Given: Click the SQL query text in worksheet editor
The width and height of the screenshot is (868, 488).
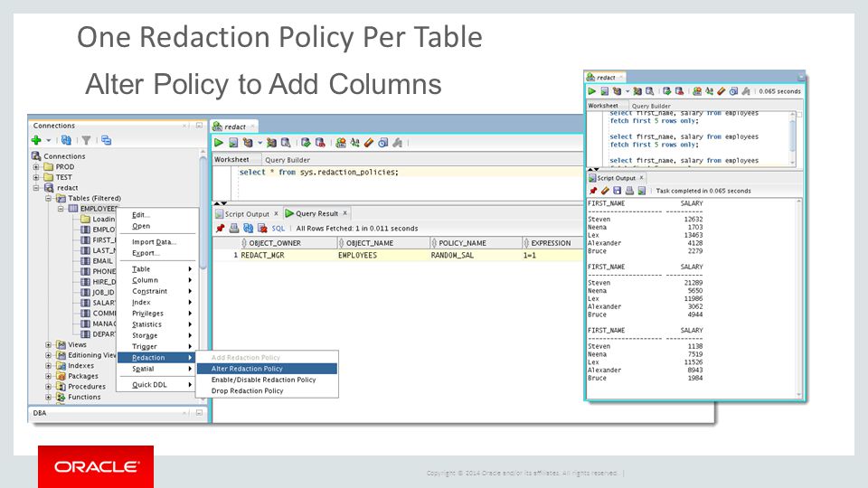Looking at the screenshot, I should pos(318,172).
